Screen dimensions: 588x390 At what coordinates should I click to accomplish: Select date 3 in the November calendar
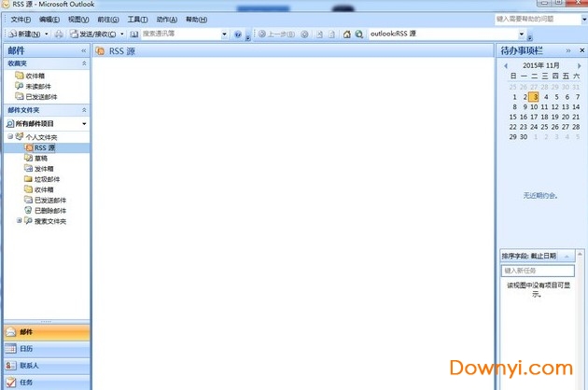click(x=534, y=97)
